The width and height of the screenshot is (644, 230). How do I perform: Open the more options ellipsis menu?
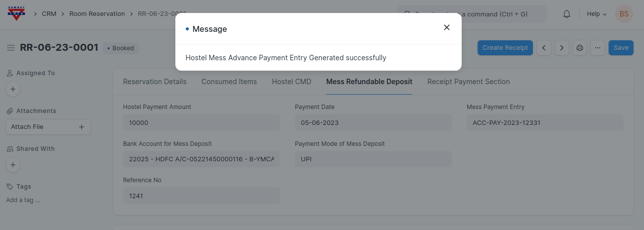(598, 48)
